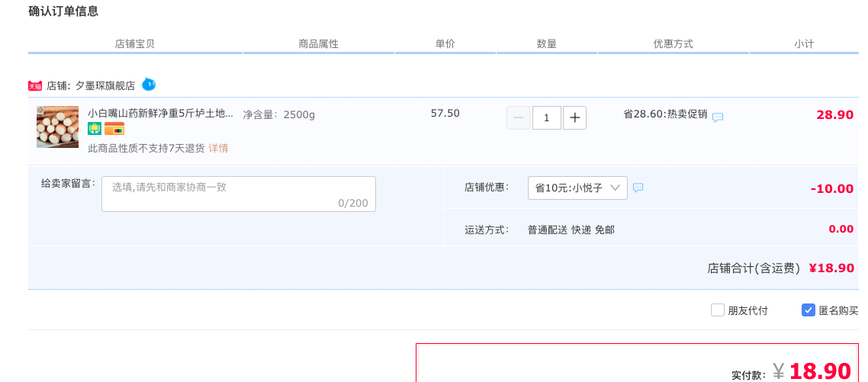Viewport: 868px width, 382px height.
Task: Click the 匿名购买 label text
Action: tap(839, 310)
